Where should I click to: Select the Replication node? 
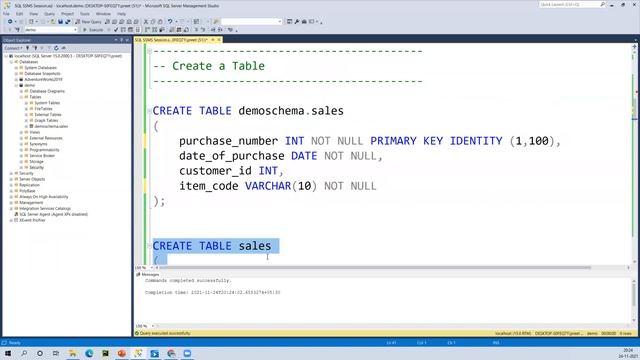pos(29,185)
